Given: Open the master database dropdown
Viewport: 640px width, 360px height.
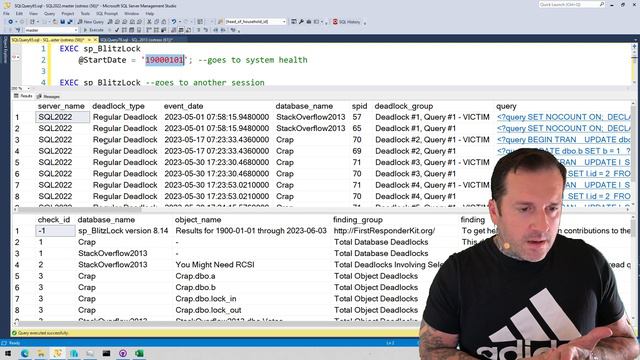Looking at the screenshot, I should pyautogui.click(x=51, y=30).
